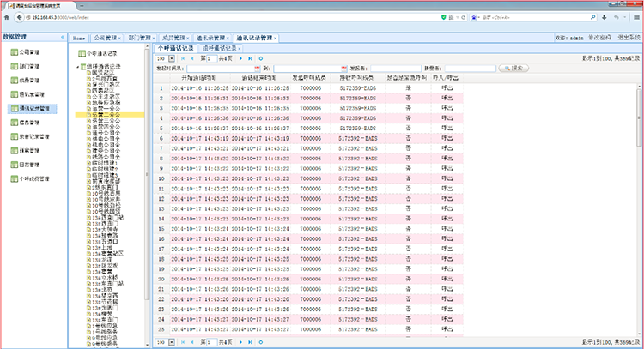Click the table's vertical scrollbar
Screen dimensions: 644x349
pyautogui.click(x=639, y=117)
